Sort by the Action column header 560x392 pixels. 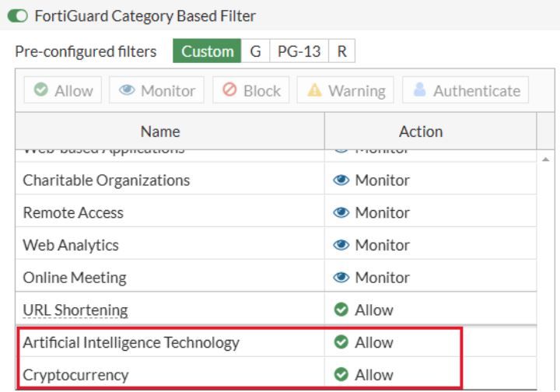click(x=420, y=131)
